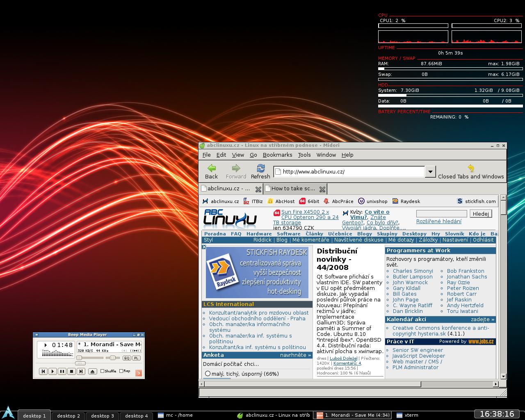525x420 pixels.
Task: Click the Hledej search button
Action: [x=481, y=214]
